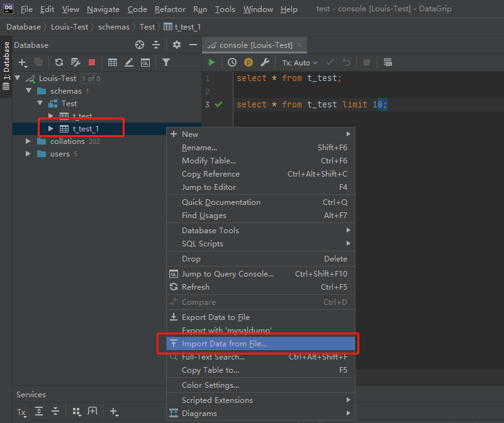Open SQL Scripts submenu

260,243
